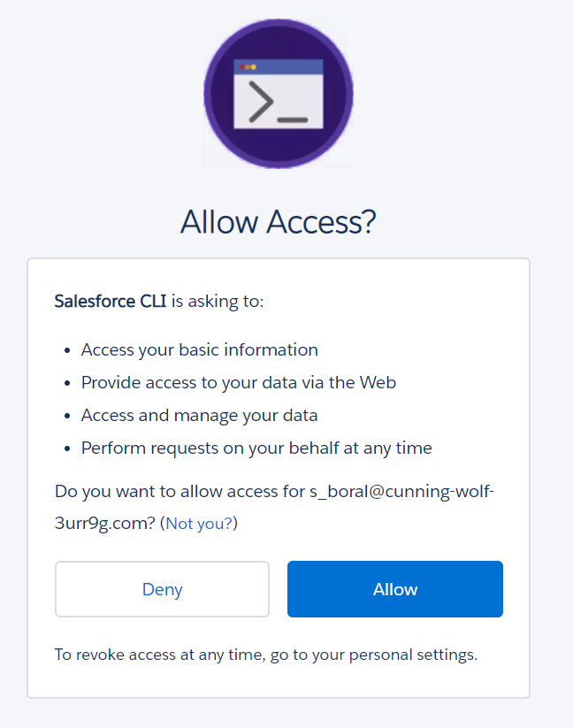Viewport: 573px width, 728px height.
Task: Click "Provide access to your data via the Web"
Action: click(x=239, y=382)
